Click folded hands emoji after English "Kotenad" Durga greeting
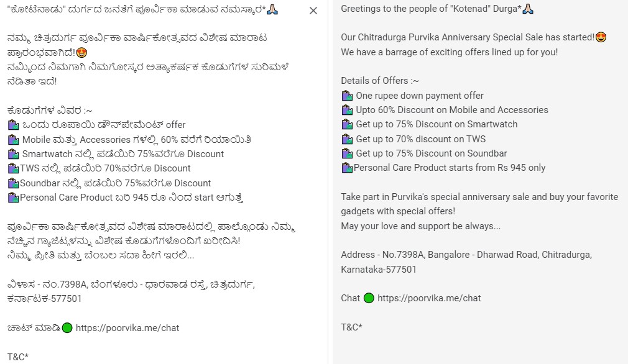Viewport: 628px width, 364px height. pyautogui.click(x=528, y=9)
